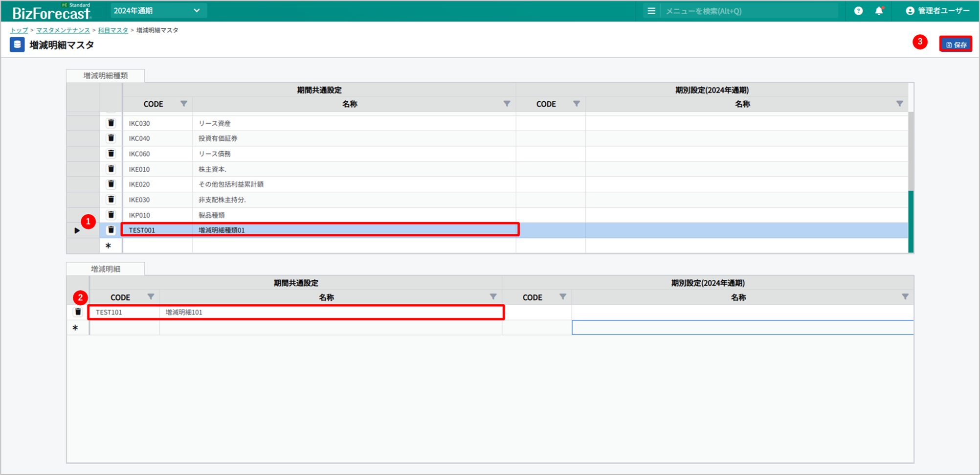Image resolution: width=980 pixels, height=475 pixels.
Task: Open the 管理者ユーザー account menu
Action: (x=937, y=11)
